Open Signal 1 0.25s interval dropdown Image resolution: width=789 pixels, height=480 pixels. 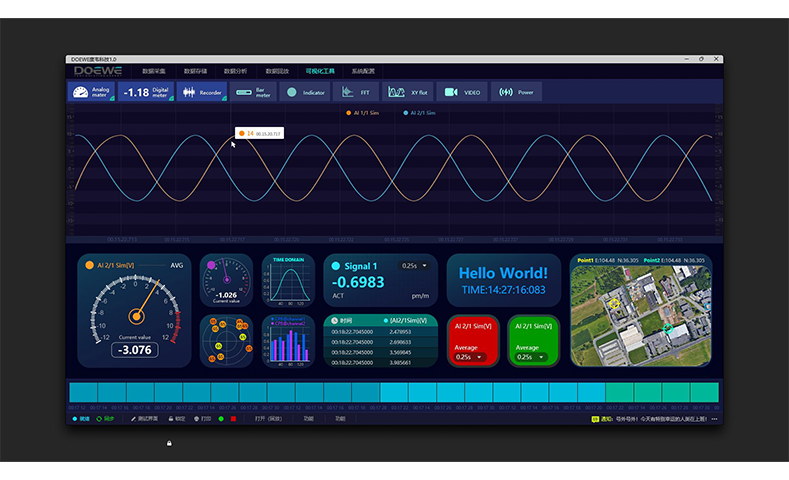(x=414, y=266)
